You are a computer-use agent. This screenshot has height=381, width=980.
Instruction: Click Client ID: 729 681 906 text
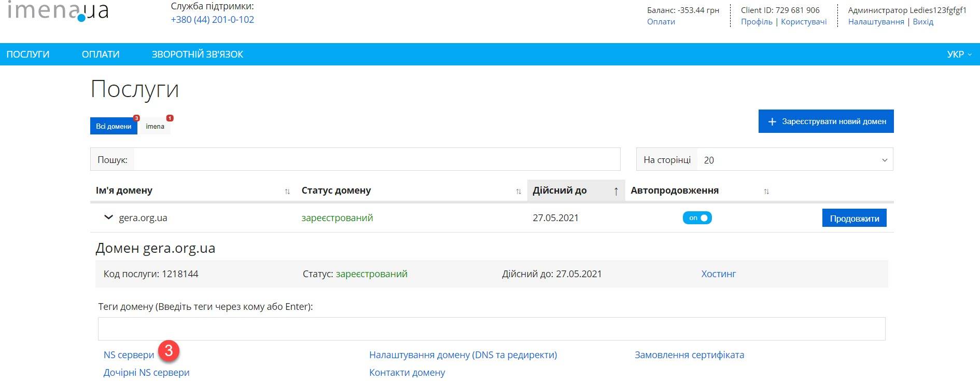pos(780,10)
